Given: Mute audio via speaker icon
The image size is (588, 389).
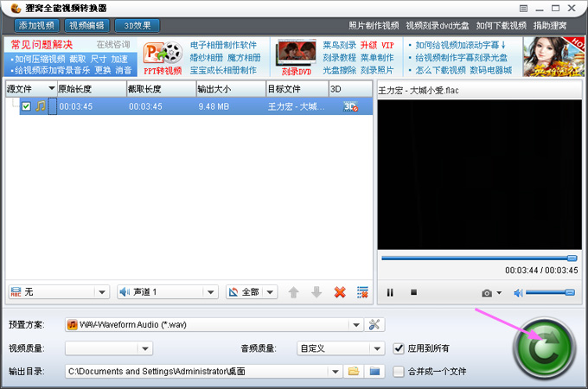Looking at the screenshot, I should pos(519,293).
